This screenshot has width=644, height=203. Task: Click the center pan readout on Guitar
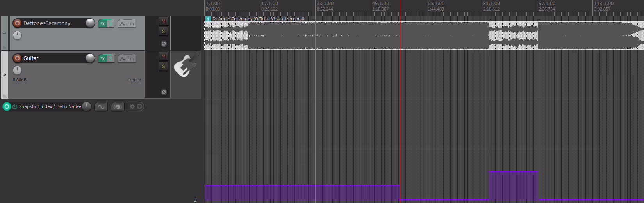tap(134, 80)
